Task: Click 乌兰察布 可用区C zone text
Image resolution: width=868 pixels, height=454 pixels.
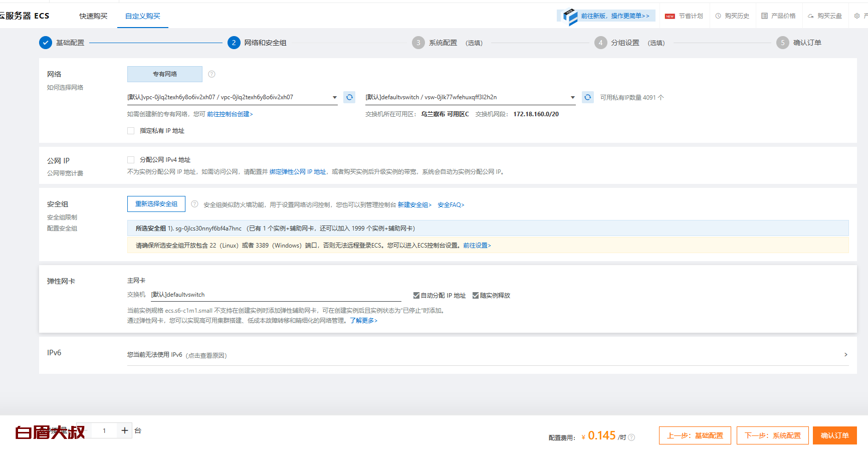Action: coord(445,114)
